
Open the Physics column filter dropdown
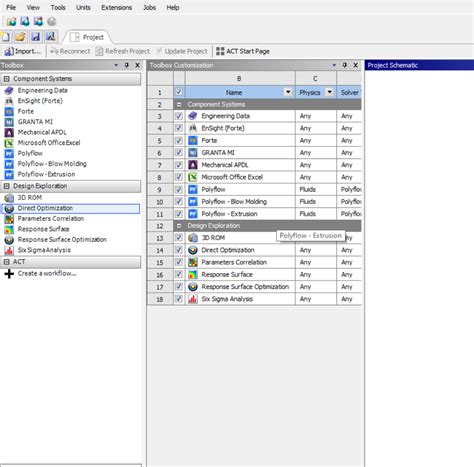point(329,92)
